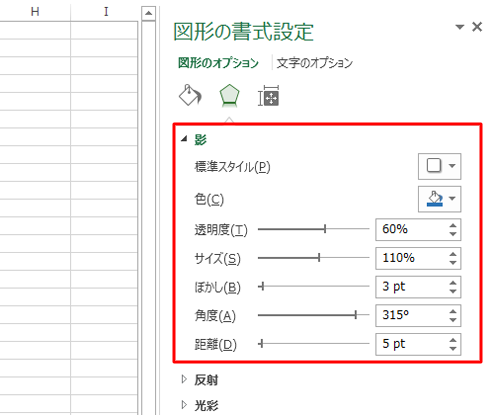Select the Effects pentagon icon tab

point(229,96)
